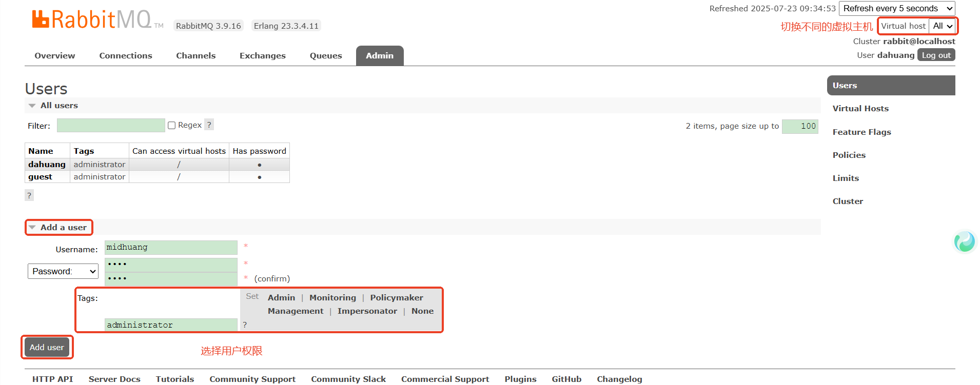980x385 pixels.
Task: Click the Erlang 23.3.4.11 version badge
Action: click(286, 26)
